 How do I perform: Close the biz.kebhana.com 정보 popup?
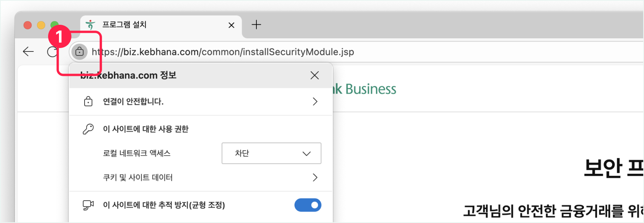[x=315, y=75]
